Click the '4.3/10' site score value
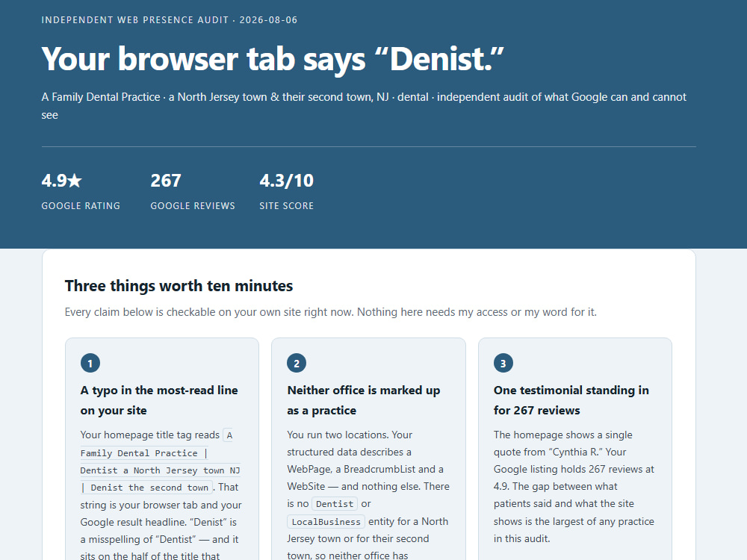 click(286, 181)
